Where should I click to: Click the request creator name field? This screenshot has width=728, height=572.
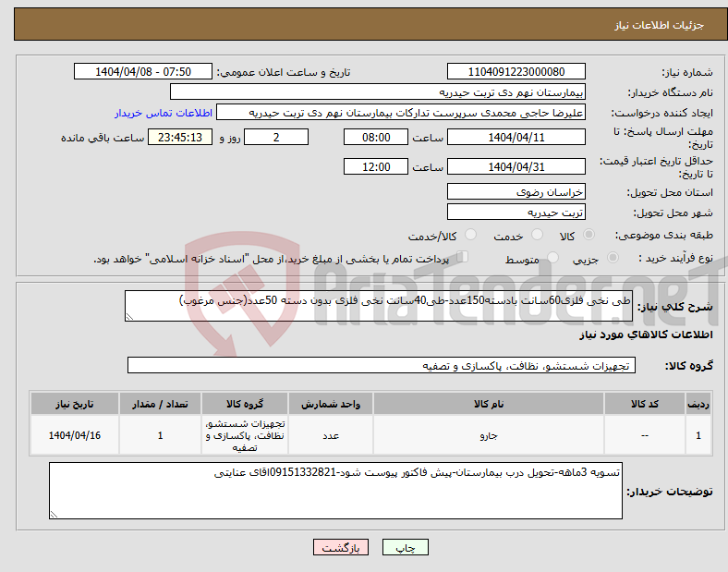click(401, 113)
